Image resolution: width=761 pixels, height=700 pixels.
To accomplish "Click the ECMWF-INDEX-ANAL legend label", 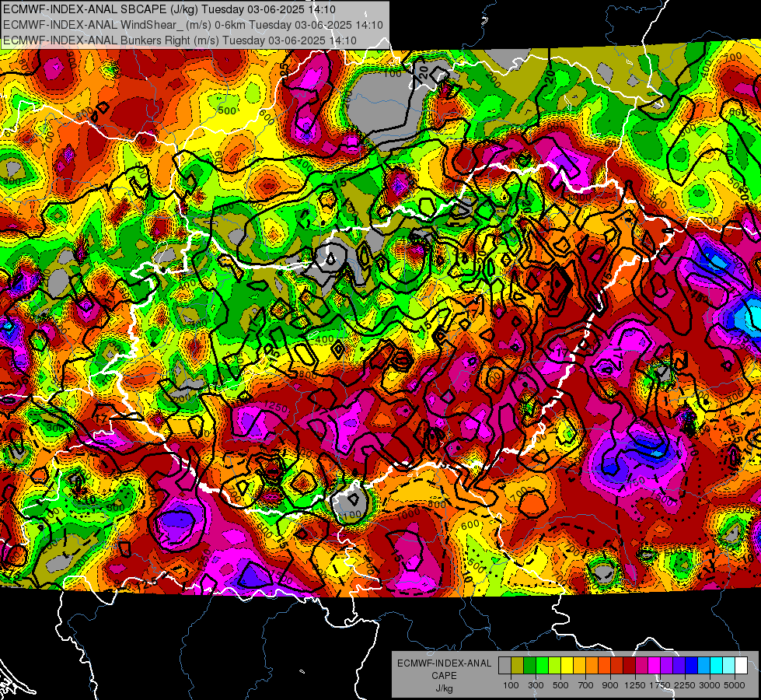I will point(444,663).
